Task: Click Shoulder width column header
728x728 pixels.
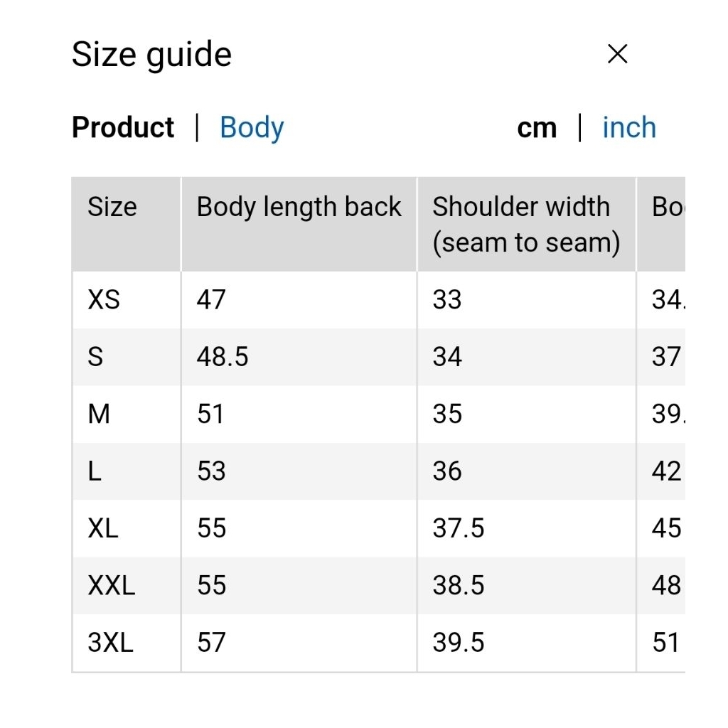Action: [x=526, y=224]
